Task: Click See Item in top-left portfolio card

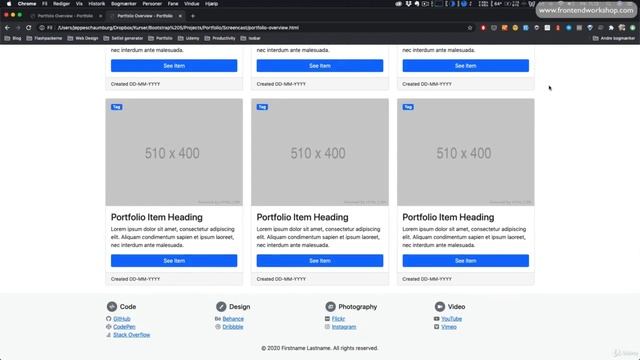Action: (x=174, y=66)
